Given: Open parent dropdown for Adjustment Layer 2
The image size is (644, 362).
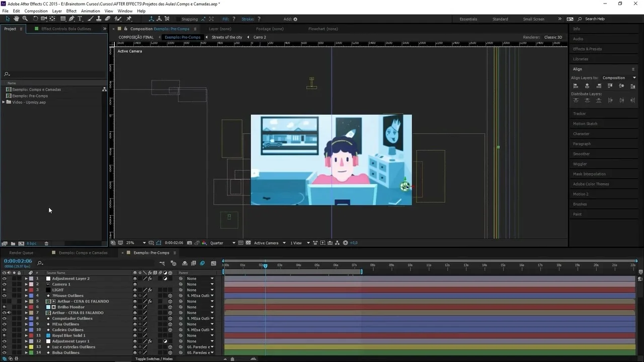Looking at the screenshot, I should pyautogui.click(x=200, y=279).
